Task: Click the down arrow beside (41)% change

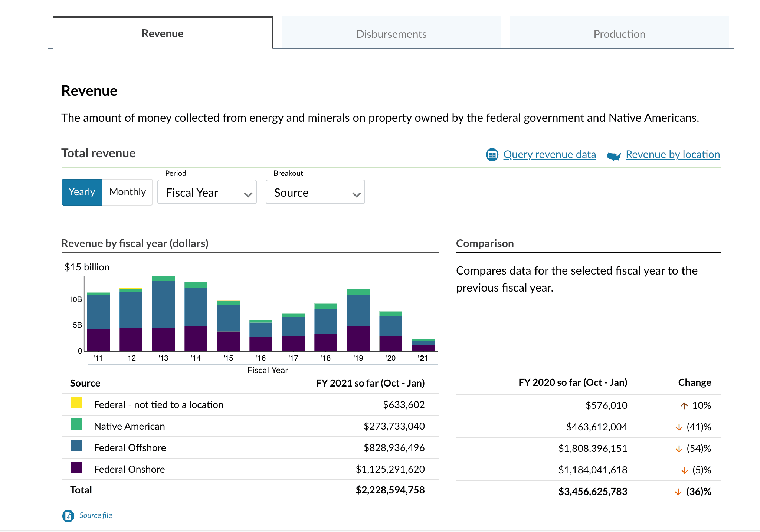Action: coord(679,427)
